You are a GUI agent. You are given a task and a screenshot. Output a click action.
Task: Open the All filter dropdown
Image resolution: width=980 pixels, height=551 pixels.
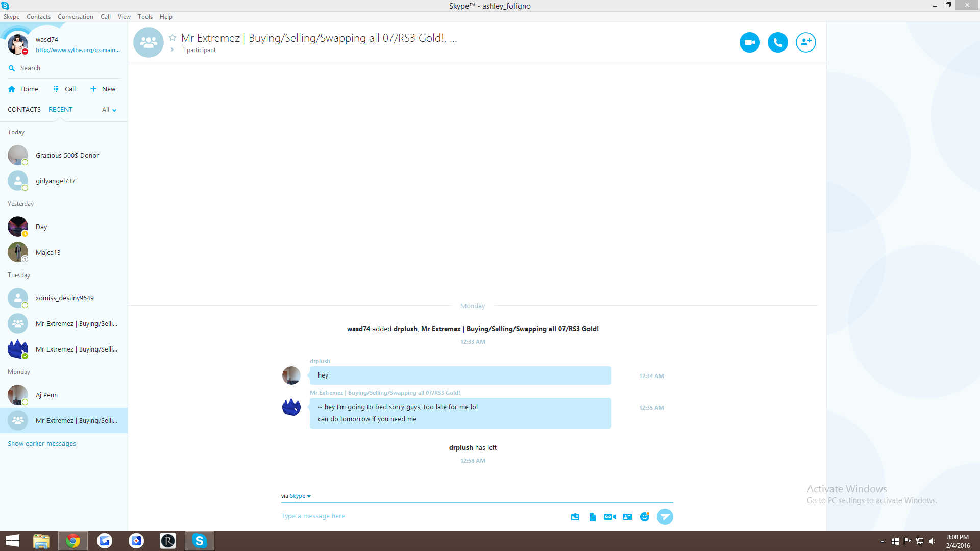pos(109,110)
